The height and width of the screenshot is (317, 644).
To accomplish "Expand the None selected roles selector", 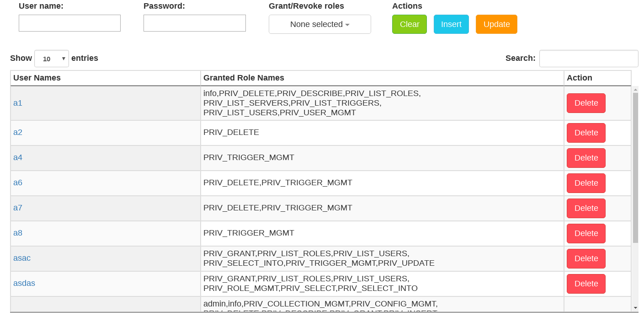I will pyautogui.click(x=319, y=24).
